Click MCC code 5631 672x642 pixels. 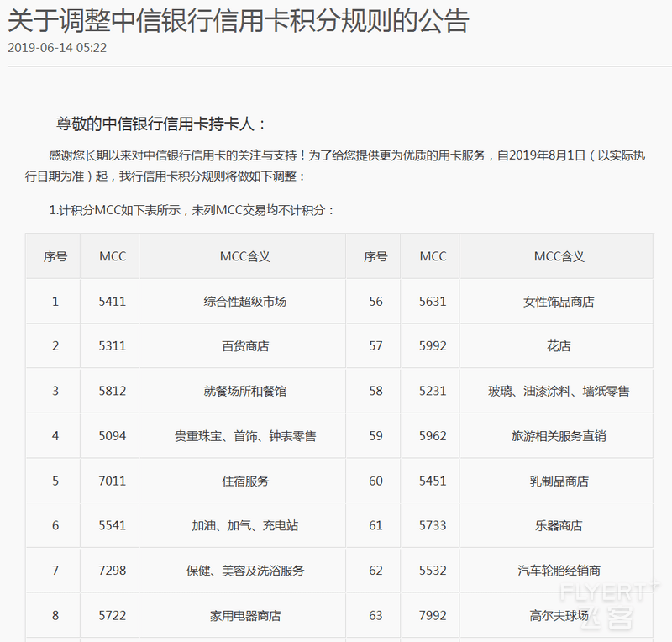(433, 302)
